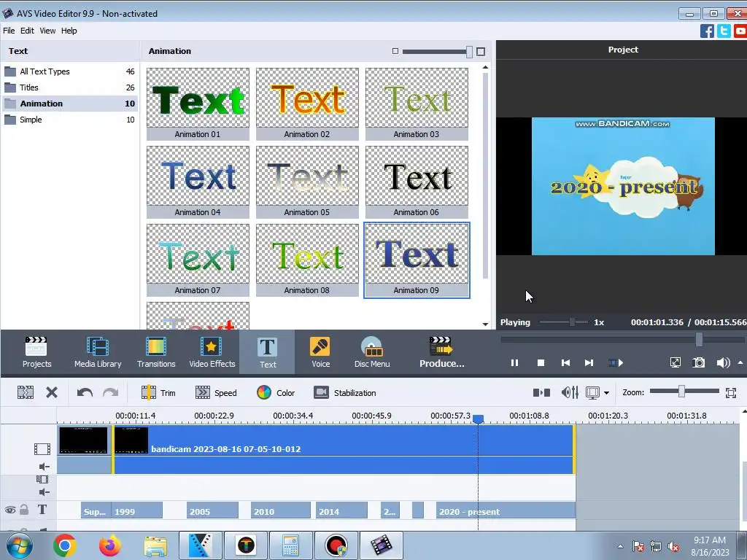Open the Voice recording tool
The image size is (747, 560).
[320, 352]
